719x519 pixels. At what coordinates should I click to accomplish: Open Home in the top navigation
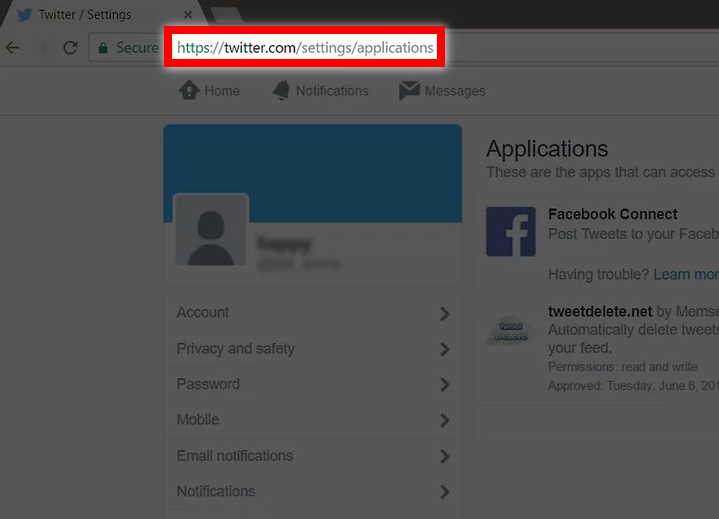[209, 90]
